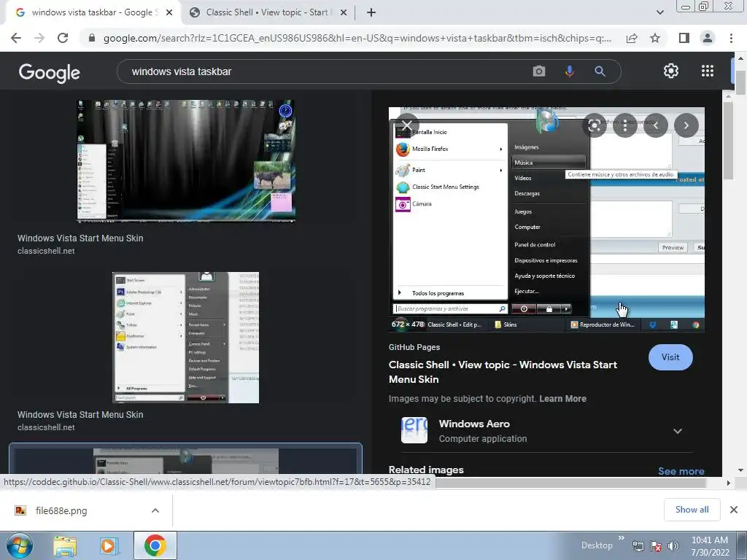Open the Chrome side panel
Image resolution: width=747 pixels, height=560 pixels.
point(684,38)
